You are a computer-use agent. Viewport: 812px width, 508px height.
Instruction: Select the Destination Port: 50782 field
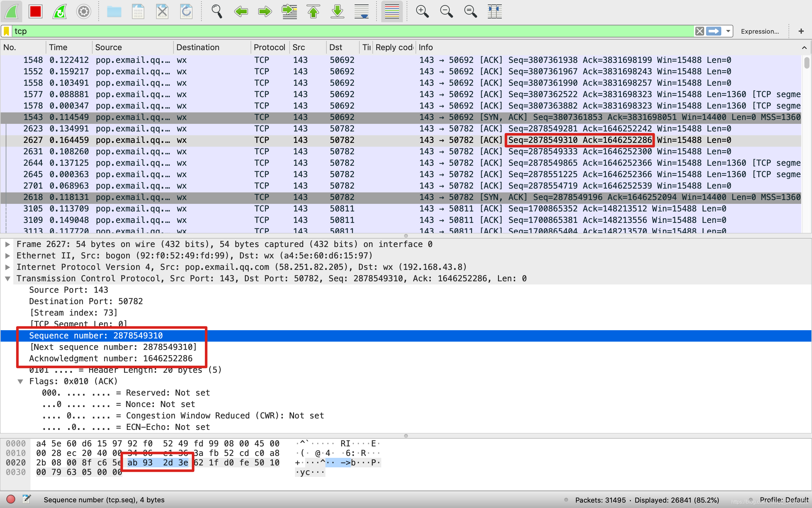86,301
